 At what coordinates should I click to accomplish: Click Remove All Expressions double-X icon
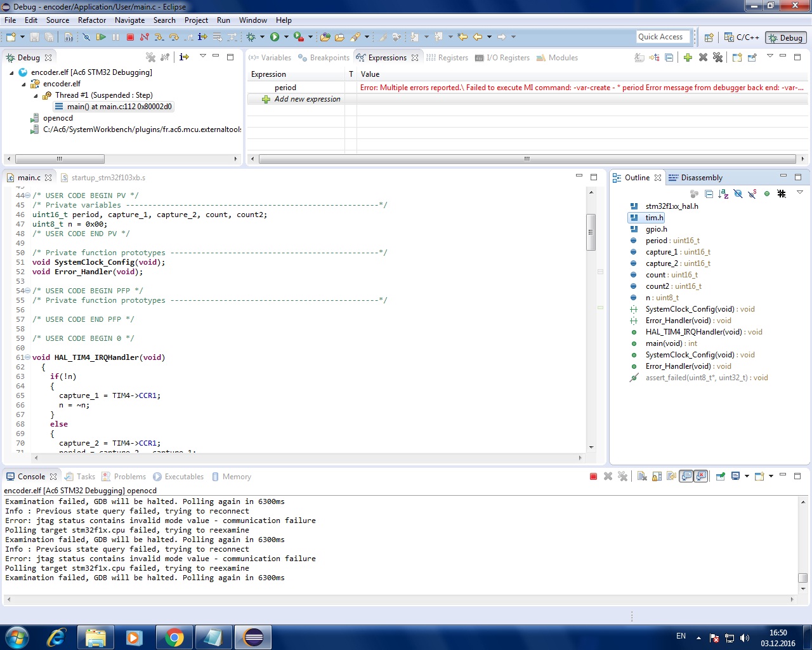click(717, 58)
